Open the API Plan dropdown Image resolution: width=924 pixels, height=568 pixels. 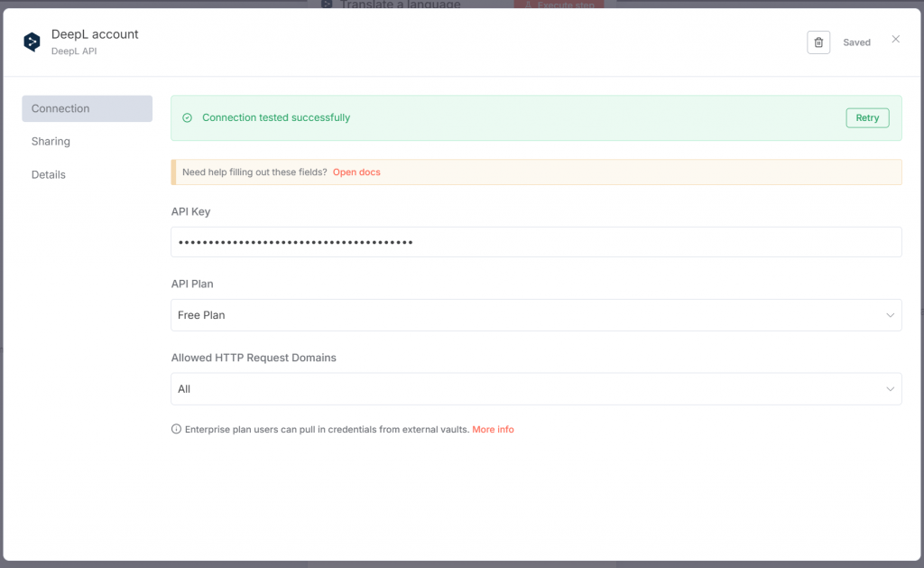tap(536, 315)
